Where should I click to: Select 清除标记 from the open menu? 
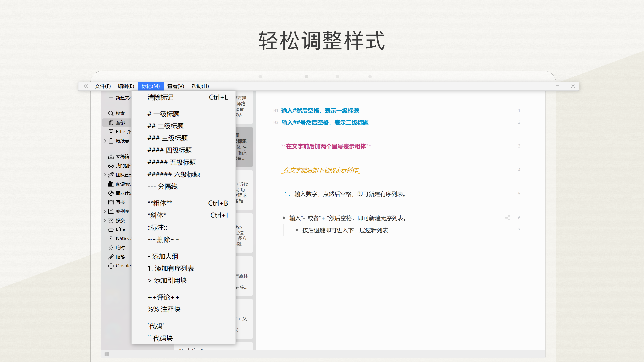[x=160, y=97]
